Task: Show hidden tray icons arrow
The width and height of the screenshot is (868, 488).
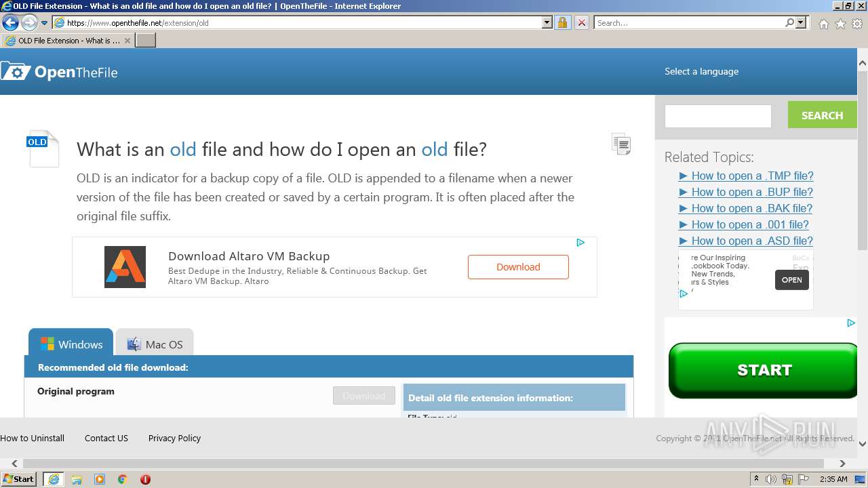Action: [756, 479]
